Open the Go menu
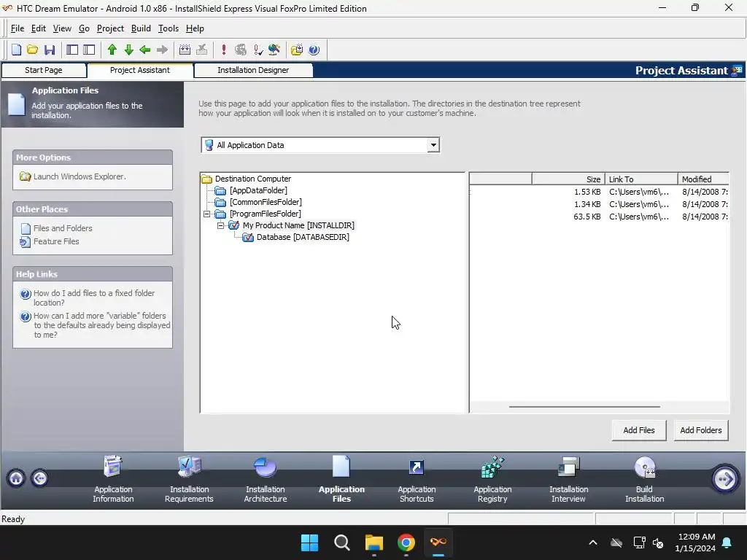 84,28
